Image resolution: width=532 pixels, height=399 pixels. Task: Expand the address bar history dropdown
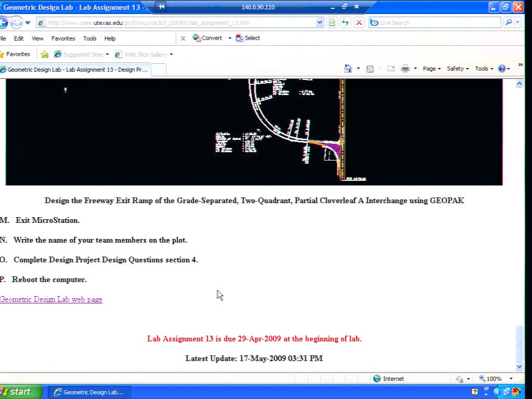click(320, 23)
